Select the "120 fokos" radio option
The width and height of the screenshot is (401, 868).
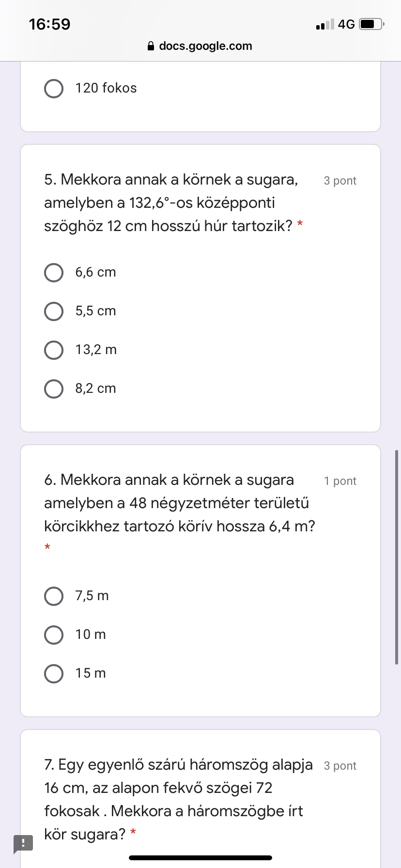(x=54, y=89)
